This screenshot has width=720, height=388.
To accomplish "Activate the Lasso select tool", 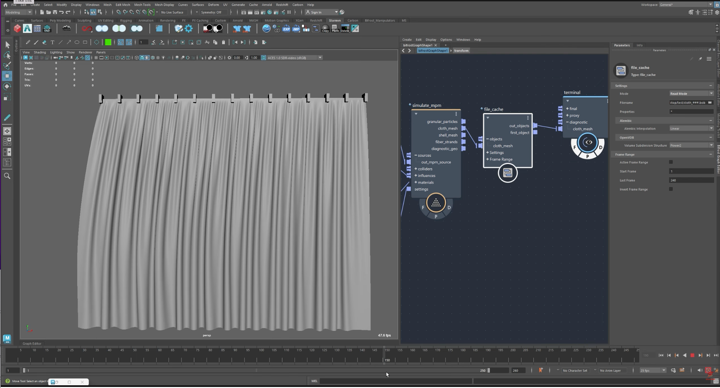I will tap(7, 55).
